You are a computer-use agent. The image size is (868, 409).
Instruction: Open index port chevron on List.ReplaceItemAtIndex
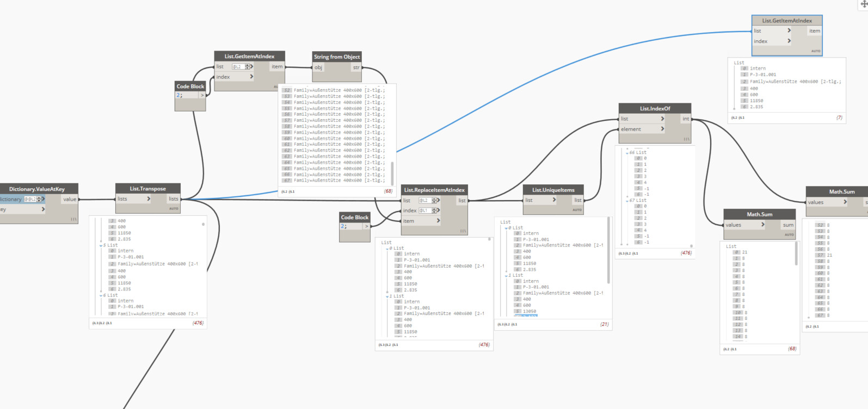click(x=438, y=210)
